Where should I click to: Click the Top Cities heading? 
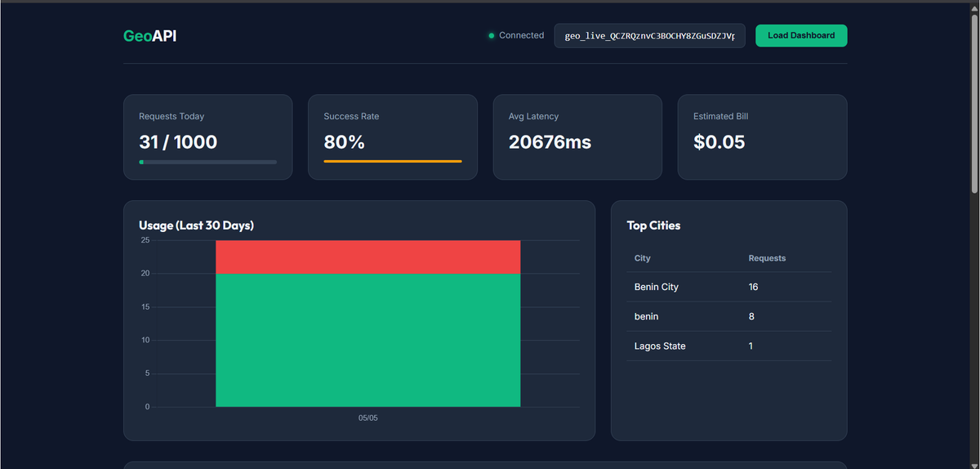coord(653,226)
